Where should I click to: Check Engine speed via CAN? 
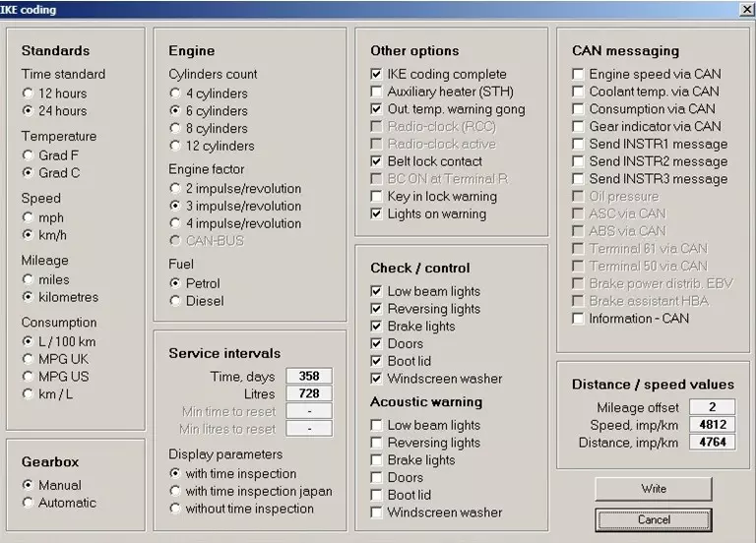coord(579,74)
